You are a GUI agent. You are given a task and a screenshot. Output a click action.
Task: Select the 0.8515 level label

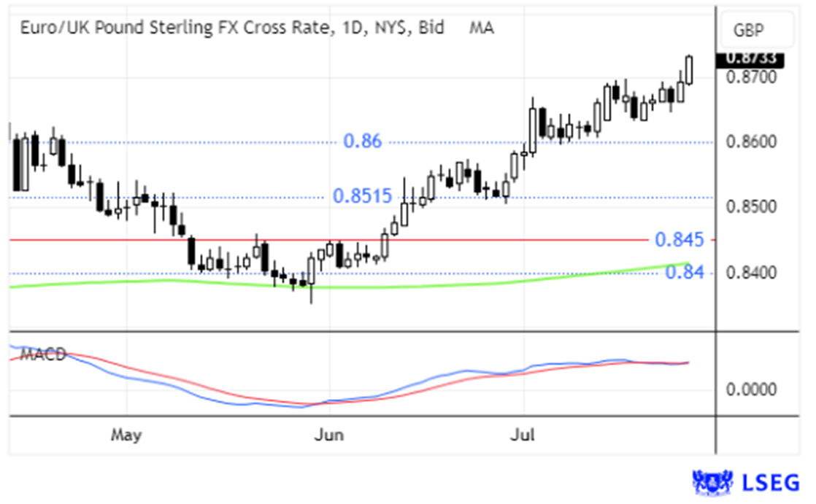363,196
